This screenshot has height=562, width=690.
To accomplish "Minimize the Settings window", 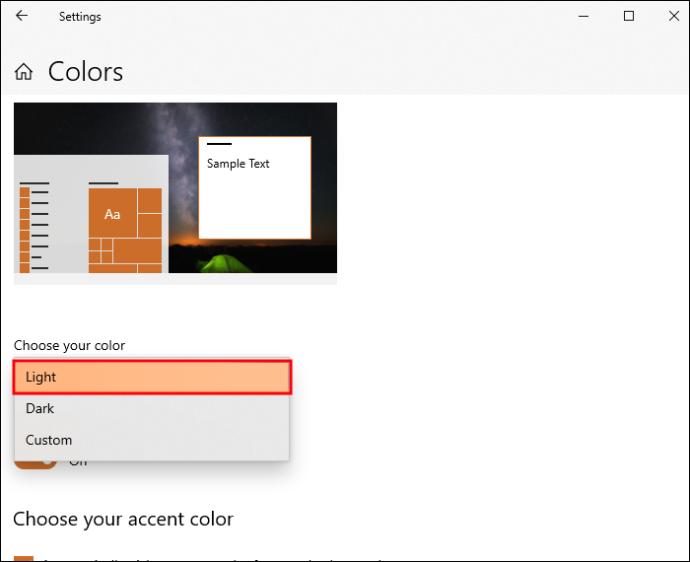I will [584, 16].
